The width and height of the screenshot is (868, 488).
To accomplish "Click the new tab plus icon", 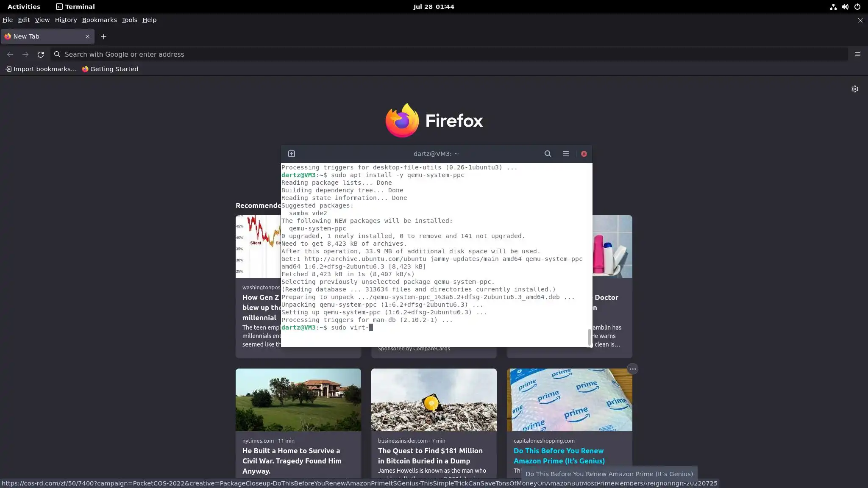I will [103, 37].
